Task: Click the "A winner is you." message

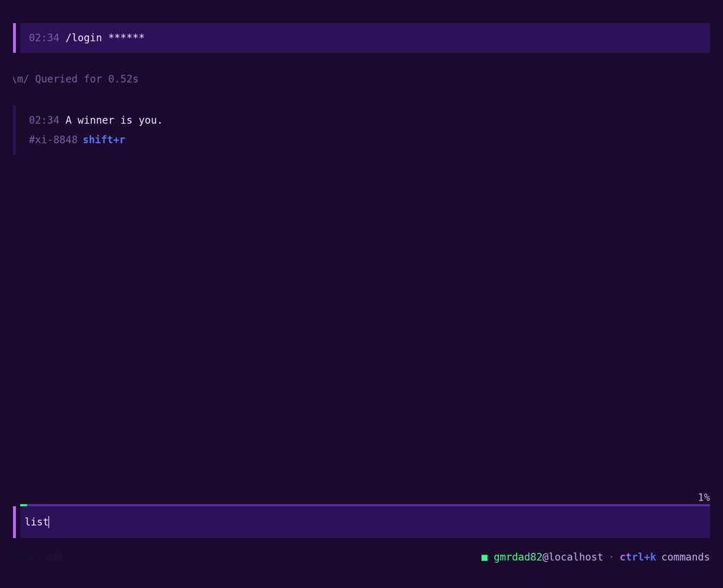Action: click(114, 120)
